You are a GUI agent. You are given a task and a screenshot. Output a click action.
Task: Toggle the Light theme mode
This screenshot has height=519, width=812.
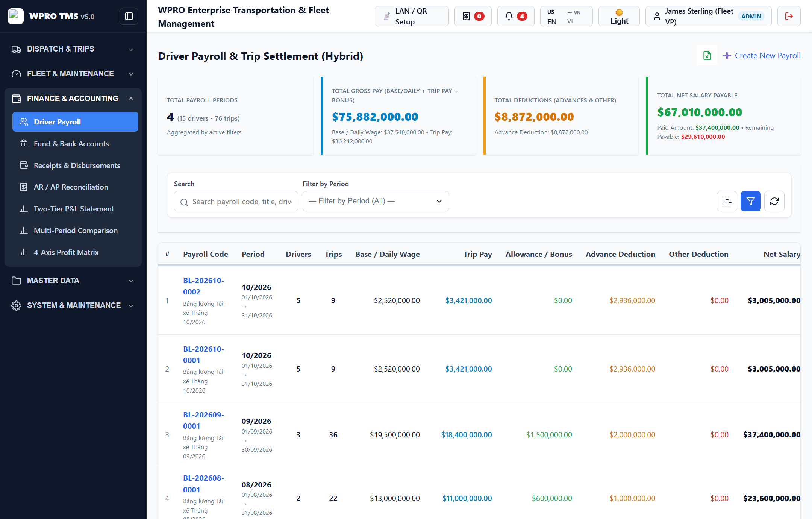pos(619,16)
